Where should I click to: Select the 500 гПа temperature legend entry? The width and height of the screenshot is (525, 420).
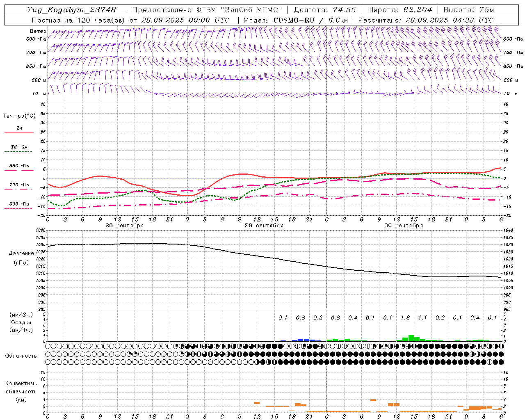click(x=19, y=204)
